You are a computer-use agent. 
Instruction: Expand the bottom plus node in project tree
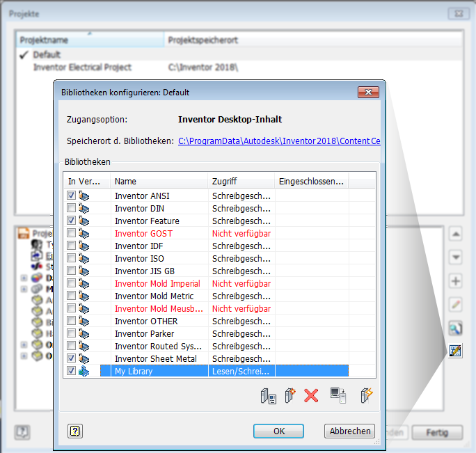pyautogui.click(x=24, y=356)
